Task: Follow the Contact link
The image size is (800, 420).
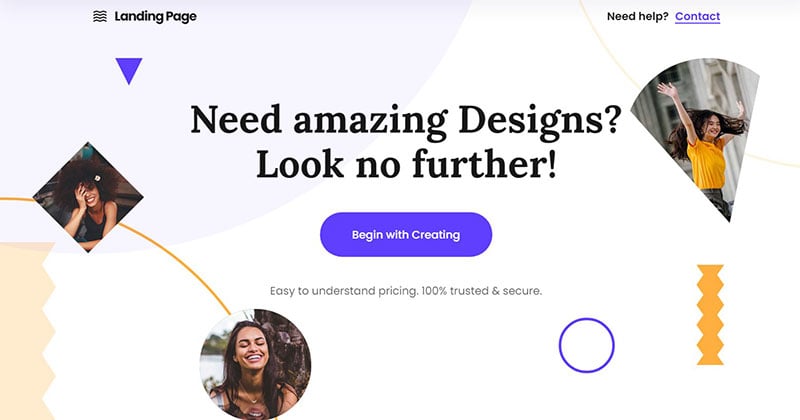Action: tap(697, 16)
